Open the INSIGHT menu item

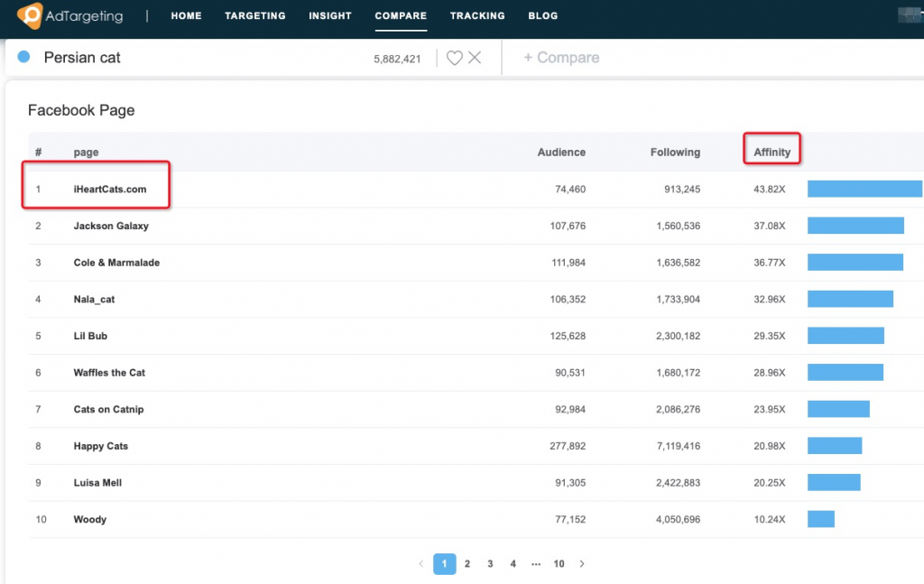point(330,16)
